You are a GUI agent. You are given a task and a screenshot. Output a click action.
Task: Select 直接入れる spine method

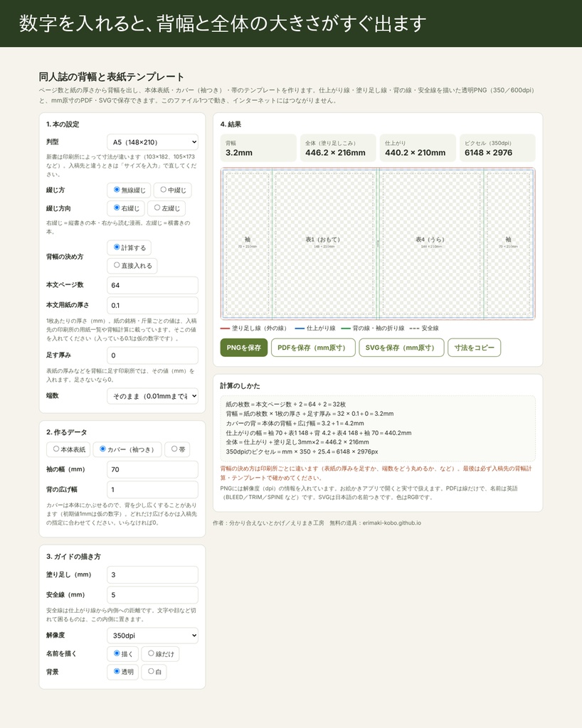coord(132,265)
